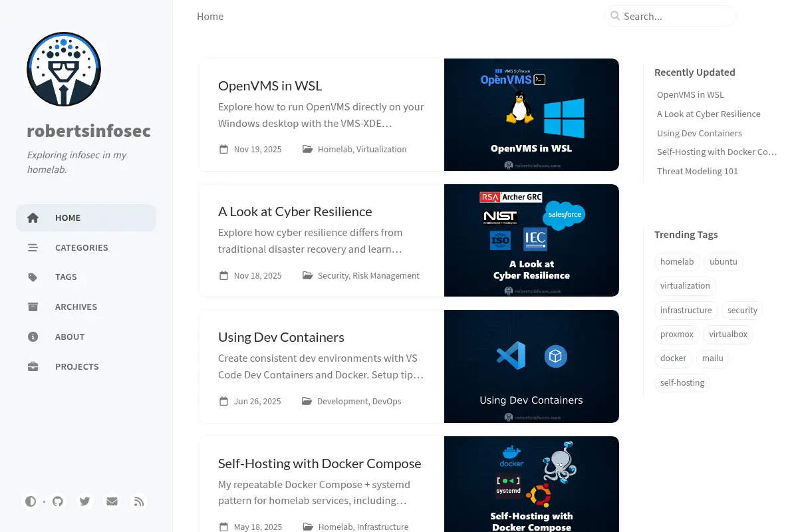Click the Tags icon in sidebar

tap(33, 277)
